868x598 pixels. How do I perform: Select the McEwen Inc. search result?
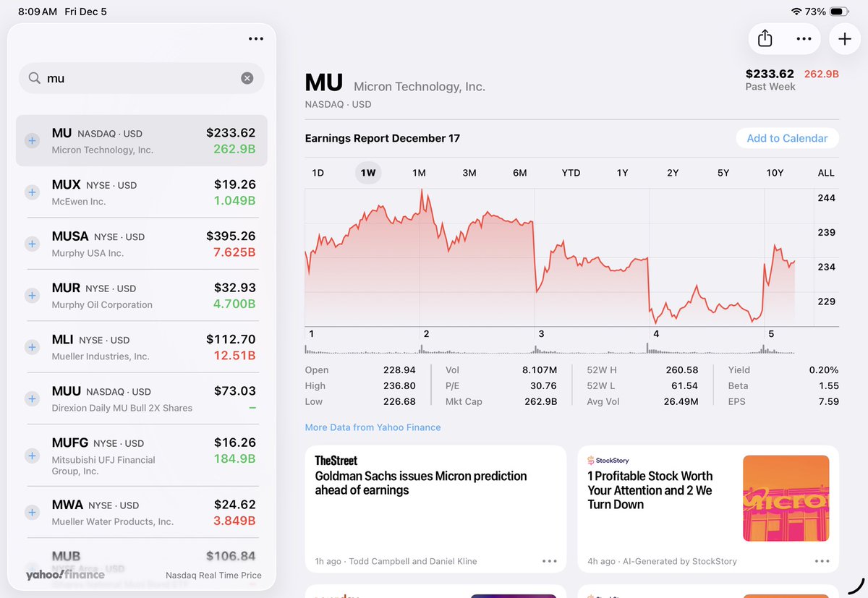pyautogui.click(x=142, y=192)
